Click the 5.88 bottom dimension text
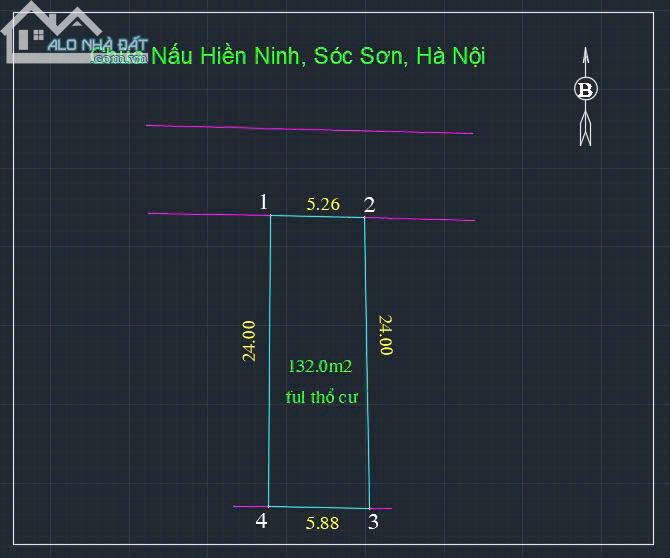 click(x=324, y=522)
